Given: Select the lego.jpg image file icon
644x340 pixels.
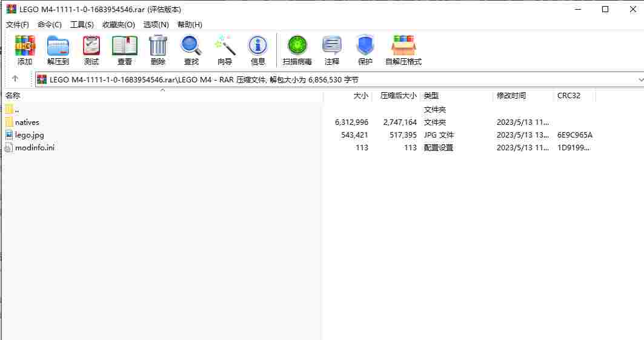Looking at the screenshot, I should (x=9, y=135).
